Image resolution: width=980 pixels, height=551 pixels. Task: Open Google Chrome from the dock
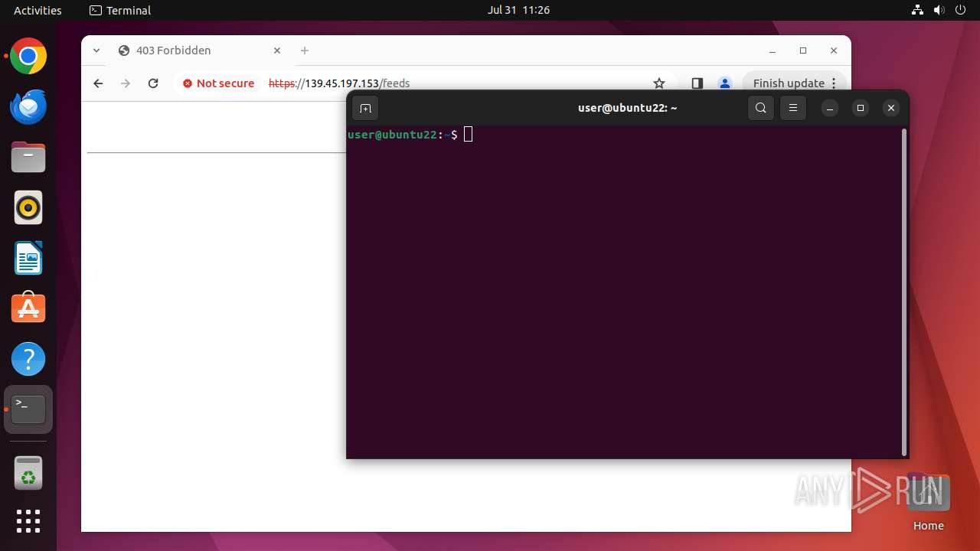pos(28,57)
